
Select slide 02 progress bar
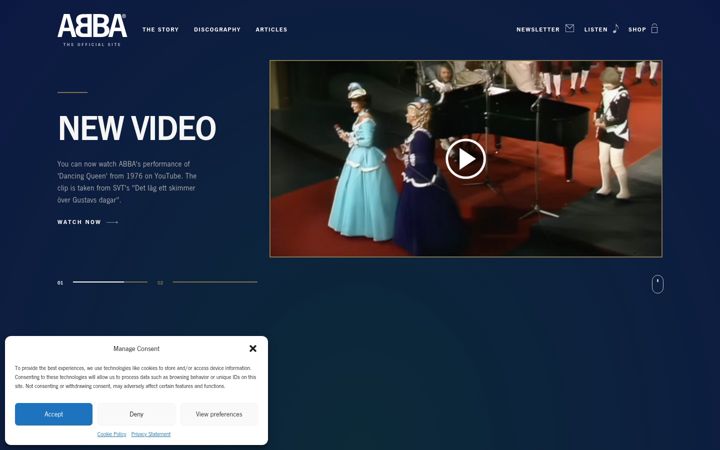(x=215, y=282)
